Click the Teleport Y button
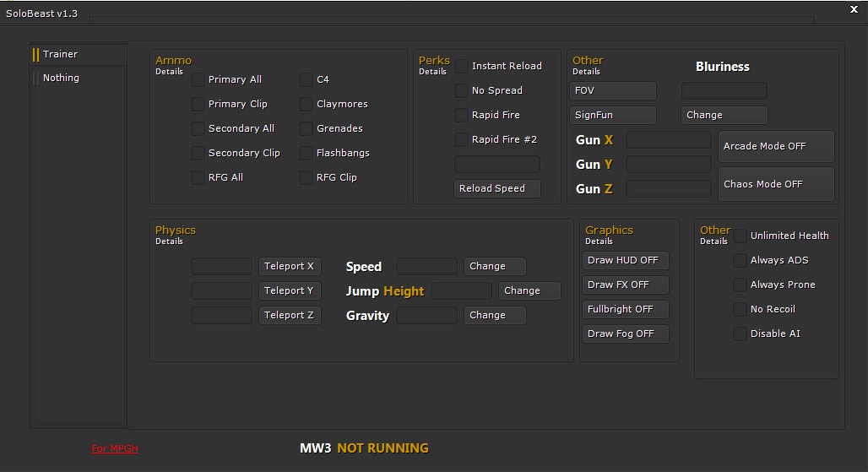Image resolution: width=868 pixels, height=472 pixels. [290, 290]
